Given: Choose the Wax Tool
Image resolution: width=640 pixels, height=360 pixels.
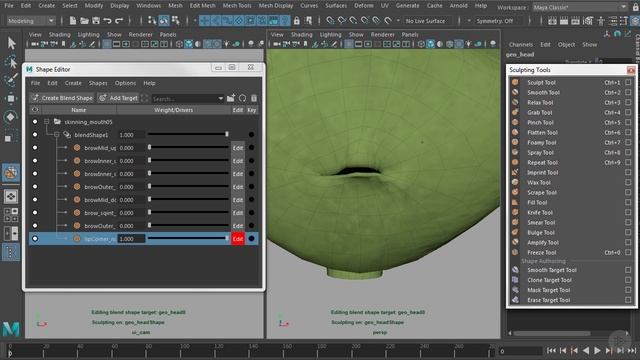Looking at the screenshot, I should click(538, 182).
